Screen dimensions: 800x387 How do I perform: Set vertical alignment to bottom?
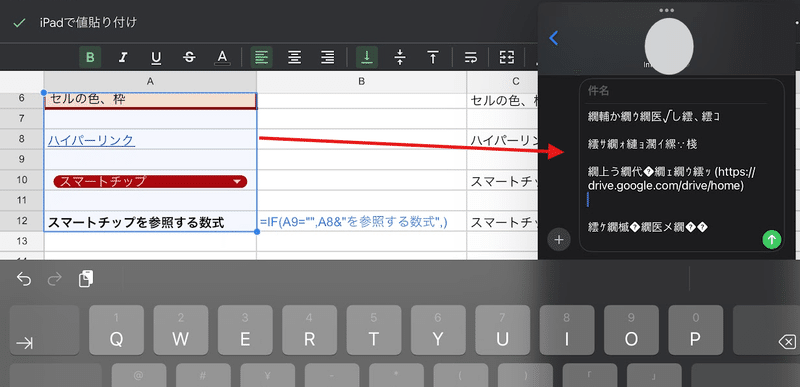pos(367,58)
